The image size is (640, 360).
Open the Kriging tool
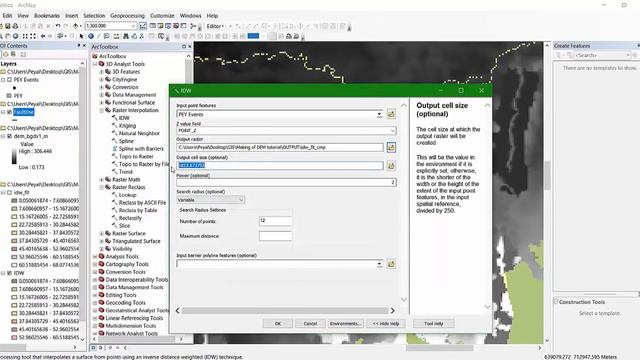pyautogui.click(x=127, y=126)
